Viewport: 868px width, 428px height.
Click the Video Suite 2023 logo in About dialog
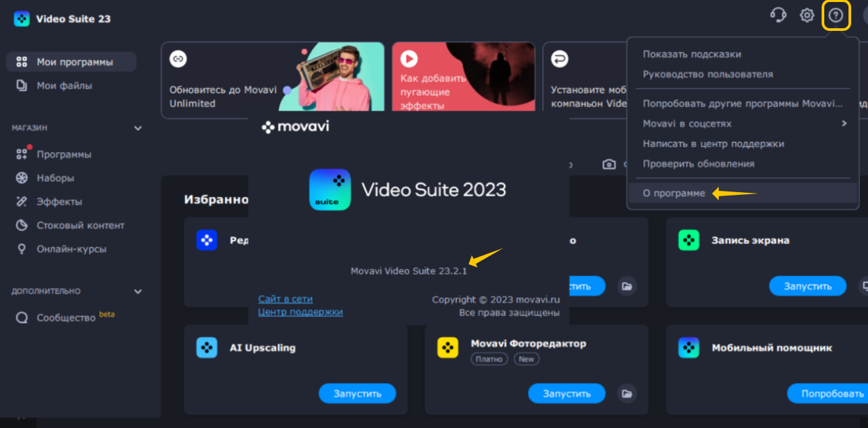[329, 189]
